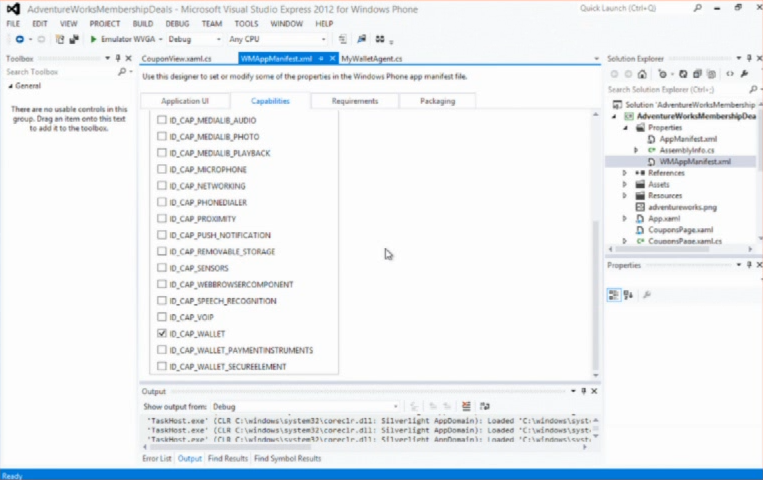The width and height of the screenshot is (763, 480).
Task: Click Solution Explorer View Code icon
Action: (x=730, y=74)
